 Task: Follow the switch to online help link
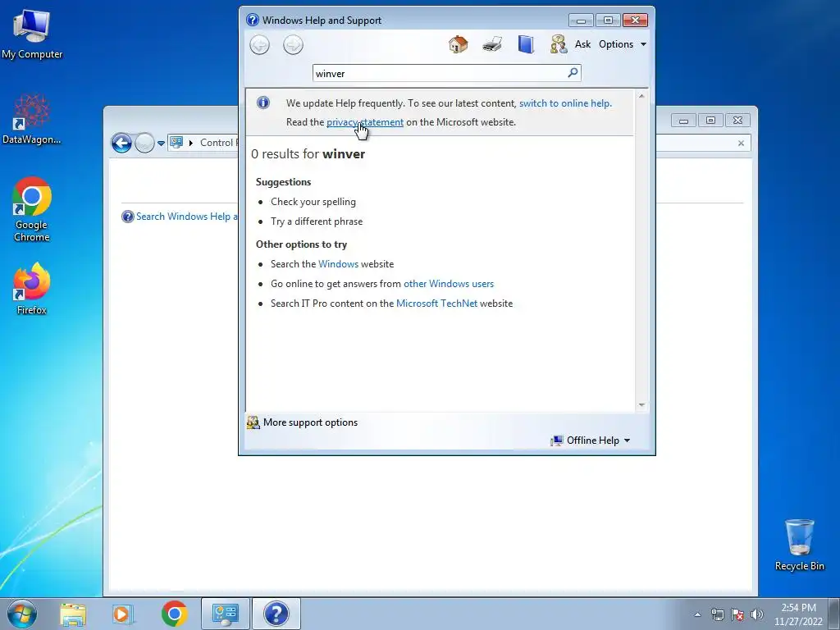pos(565,103)
